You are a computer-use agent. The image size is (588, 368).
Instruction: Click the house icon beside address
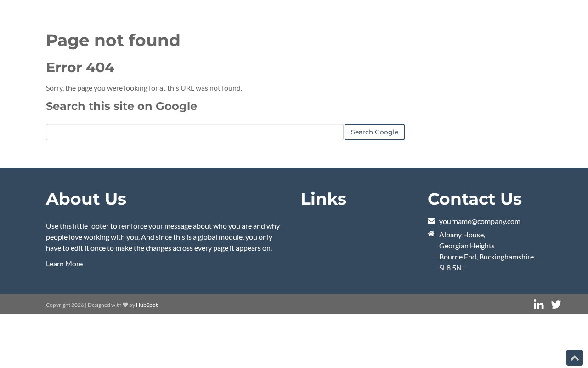pyautogui.click(x=431, y=234)
